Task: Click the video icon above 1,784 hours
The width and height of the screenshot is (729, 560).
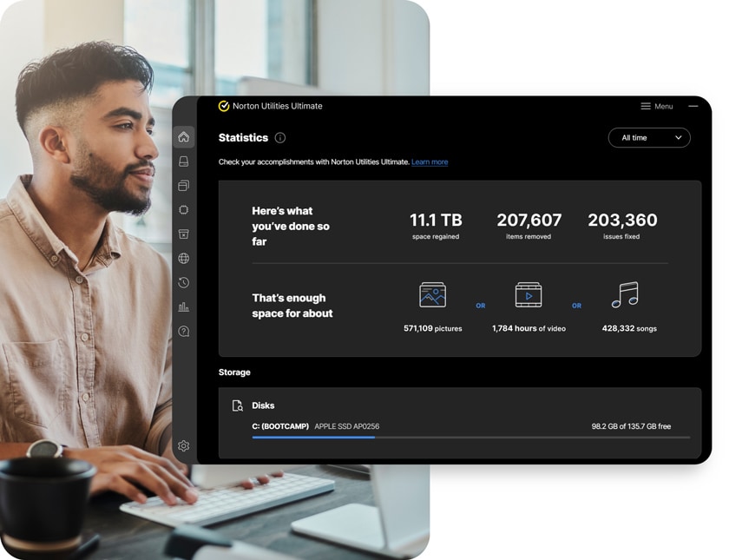Action: pos(529,295)
